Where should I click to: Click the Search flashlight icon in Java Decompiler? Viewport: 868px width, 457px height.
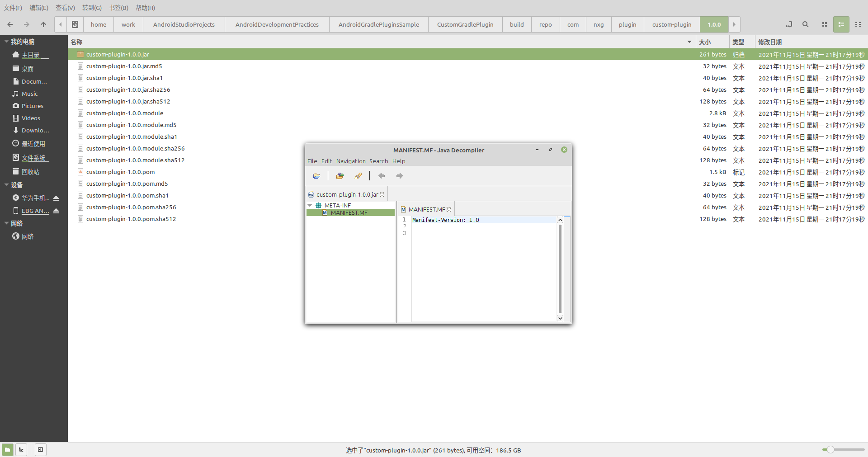coord(358,176)
